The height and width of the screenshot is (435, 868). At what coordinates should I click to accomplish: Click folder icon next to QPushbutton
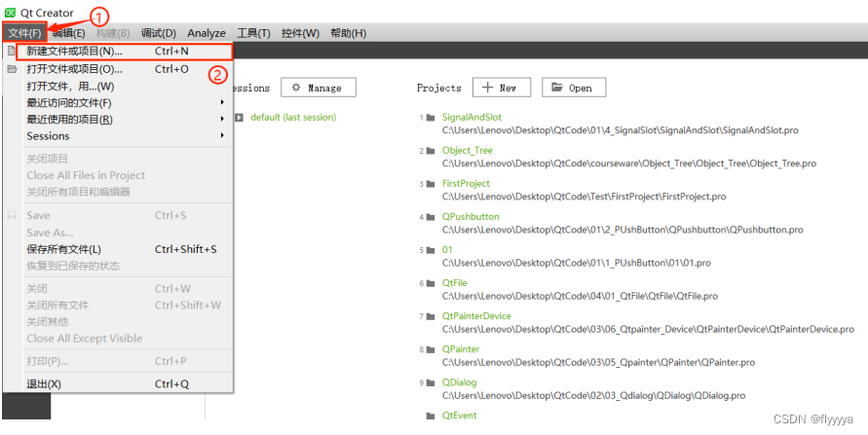(x=431, y=217)
